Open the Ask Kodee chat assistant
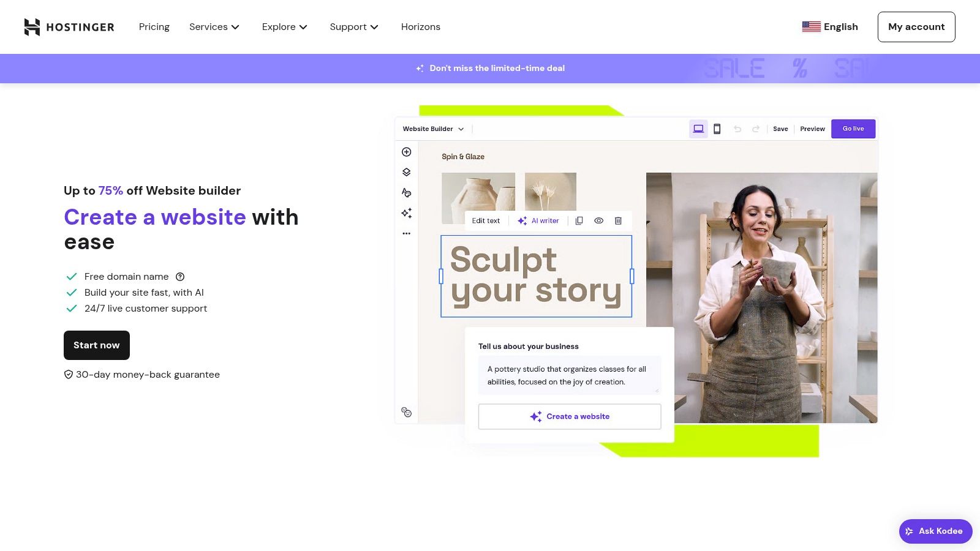This screenshot has height=551, width=980. pyautogui.click(x=935, y=531)
